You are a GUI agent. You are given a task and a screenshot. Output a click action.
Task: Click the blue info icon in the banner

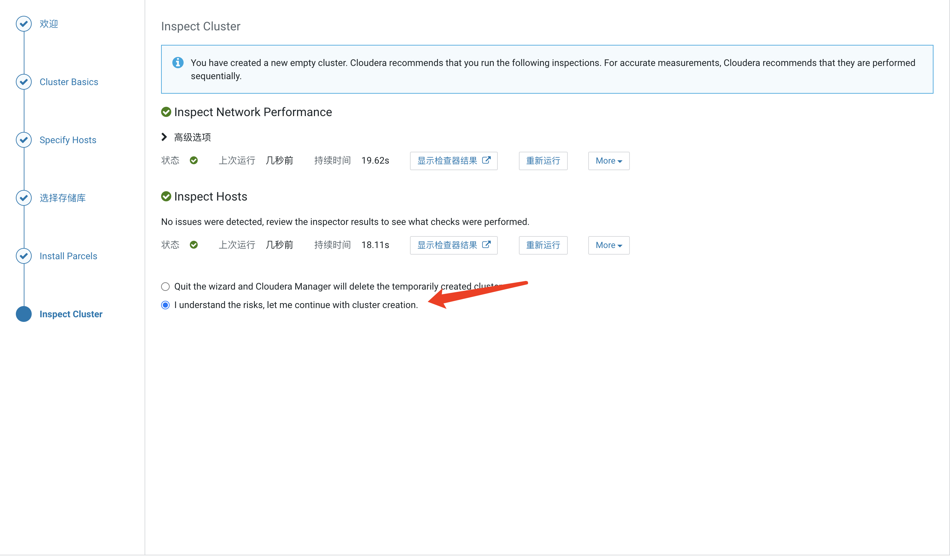178,63
